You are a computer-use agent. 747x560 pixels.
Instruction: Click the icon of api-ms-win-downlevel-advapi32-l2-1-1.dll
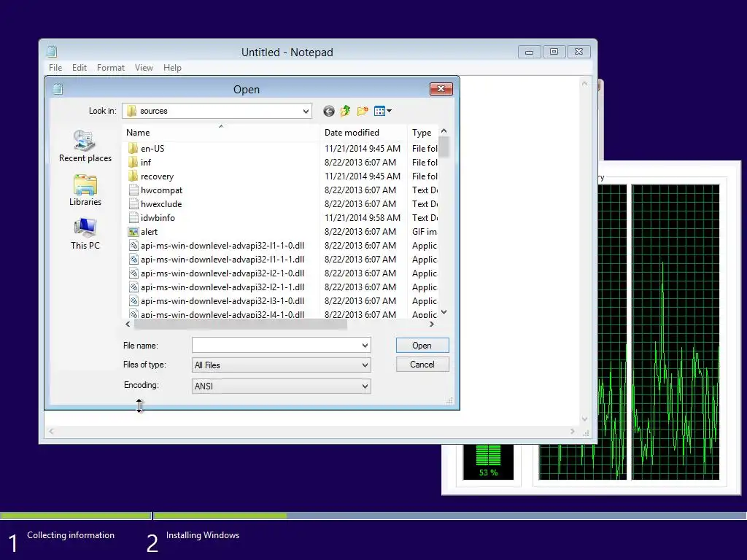tap(133, 287)
